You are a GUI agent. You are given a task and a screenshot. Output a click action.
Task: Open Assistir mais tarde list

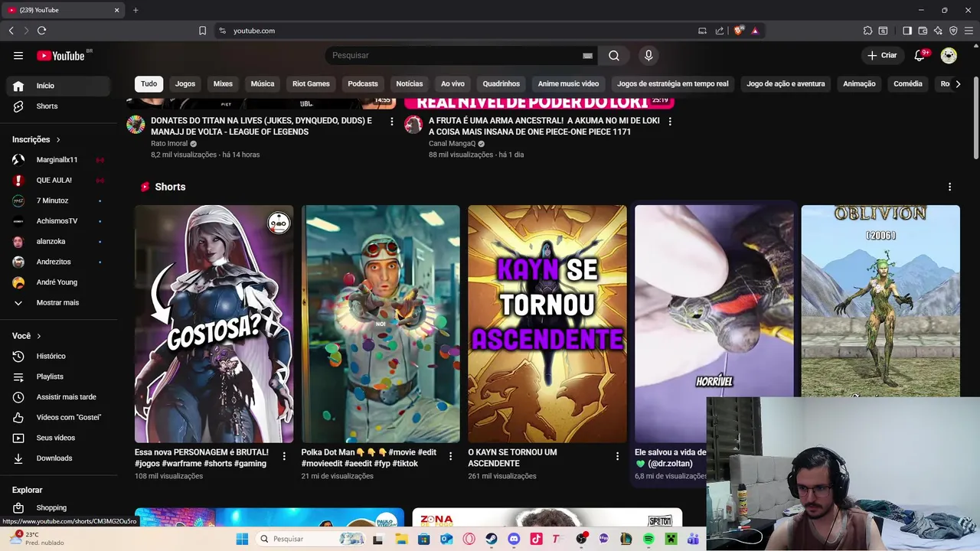pyautogui.click(x=58, y=397)
